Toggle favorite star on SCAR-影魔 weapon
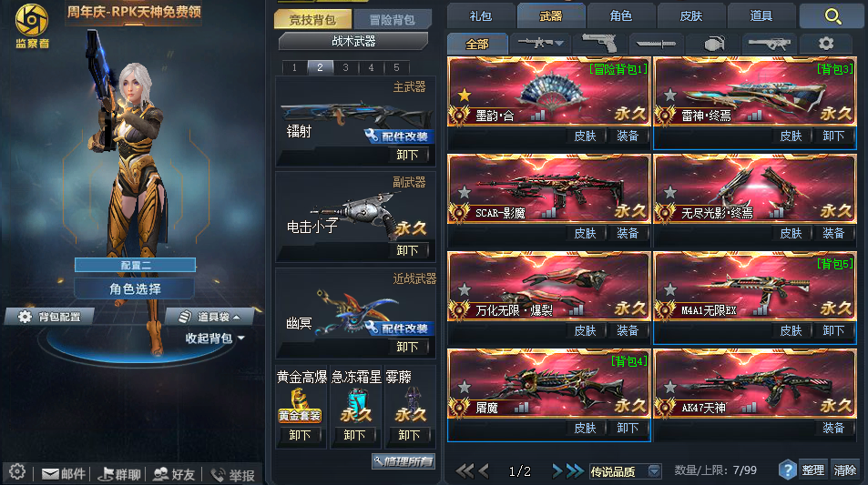Screen dimensions: 868x485 [x=465, y=192]
